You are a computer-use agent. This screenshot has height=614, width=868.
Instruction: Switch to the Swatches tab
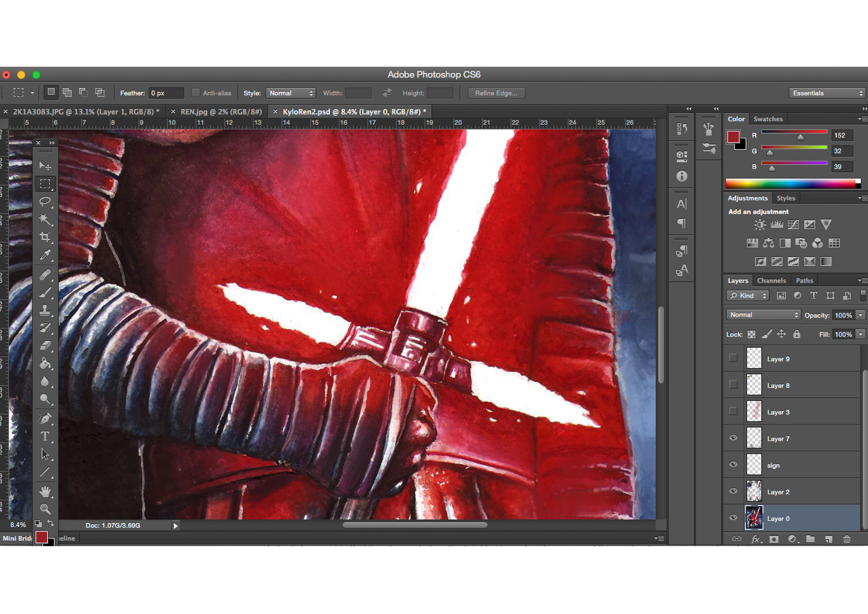coord(768,119)
